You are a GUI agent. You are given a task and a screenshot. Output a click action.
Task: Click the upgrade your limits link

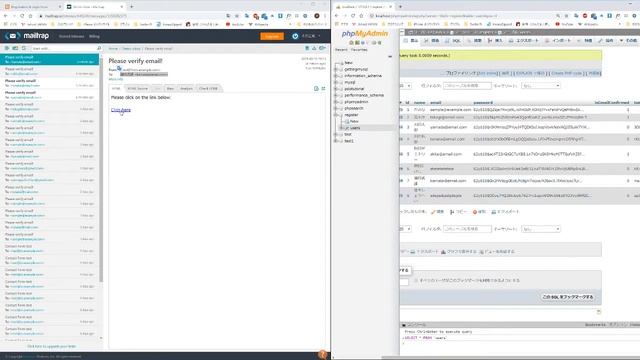point(51,347)
